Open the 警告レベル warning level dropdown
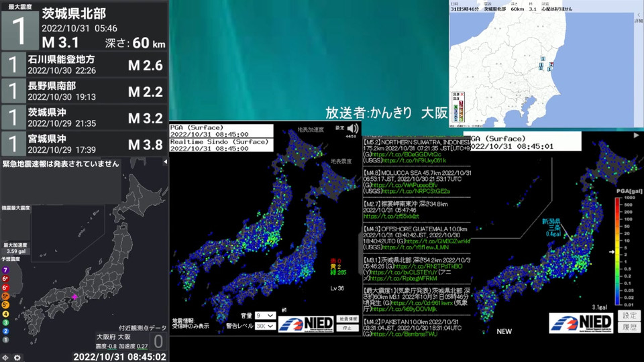This screenshot has height=362, width=644. [x=265, y=326]
